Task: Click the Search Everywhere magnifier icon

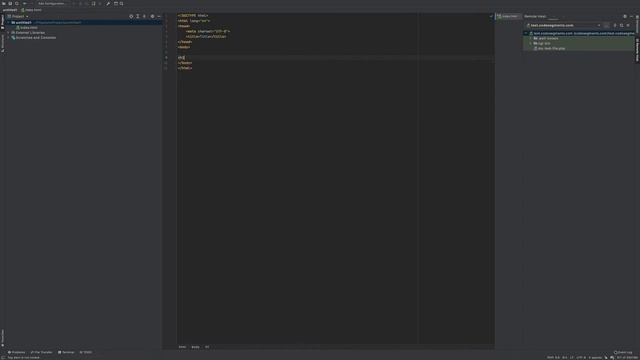Action: pos(122,4)
